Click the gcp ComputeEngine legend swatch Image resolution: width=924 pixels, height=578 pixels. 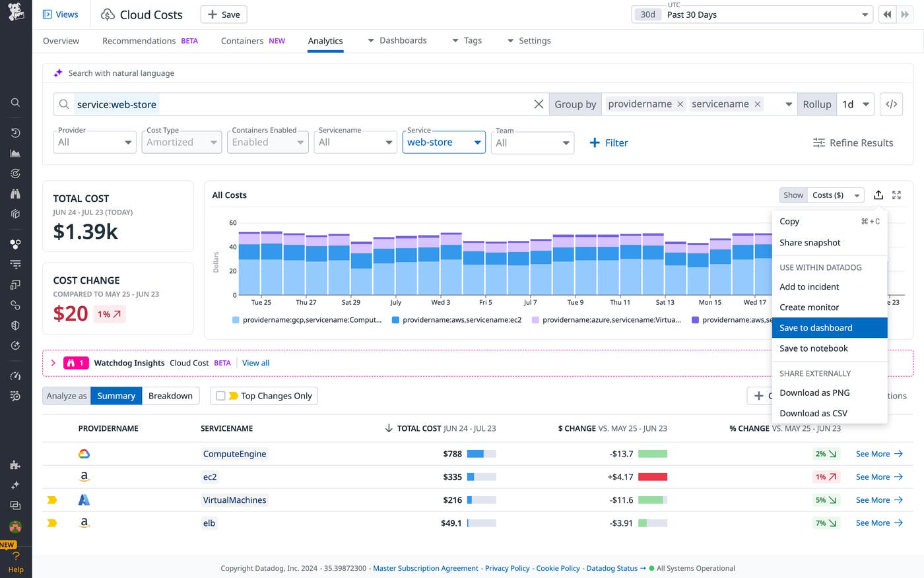click(x=236, y=320)
